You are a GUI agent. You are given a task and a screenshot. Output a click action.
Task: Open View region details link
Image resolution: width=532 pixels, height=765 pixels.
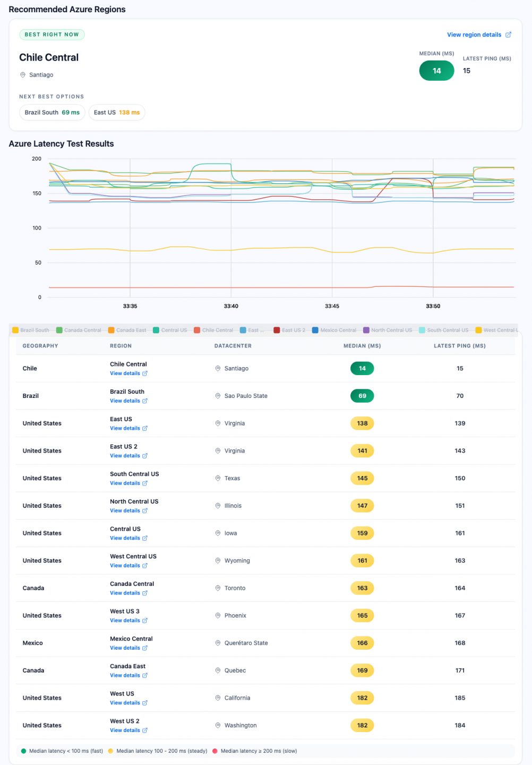(474, 35)
